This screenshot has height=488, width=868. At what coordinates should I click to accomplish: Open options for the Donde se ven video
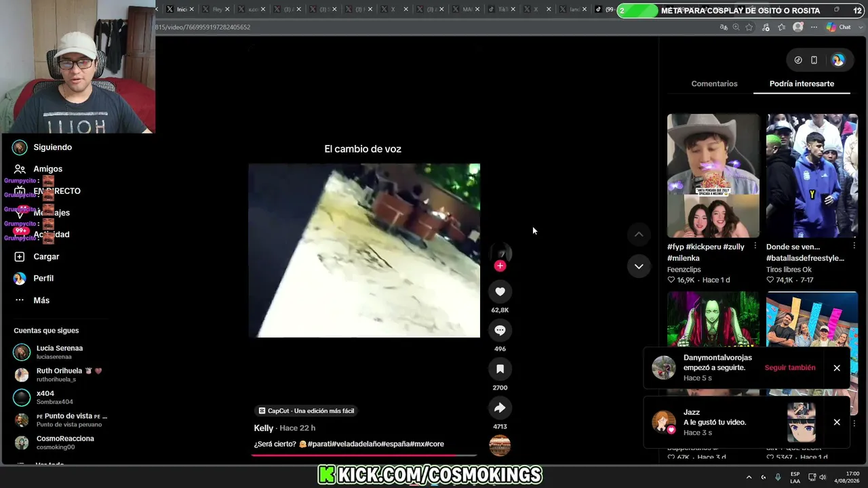(854, 246)
